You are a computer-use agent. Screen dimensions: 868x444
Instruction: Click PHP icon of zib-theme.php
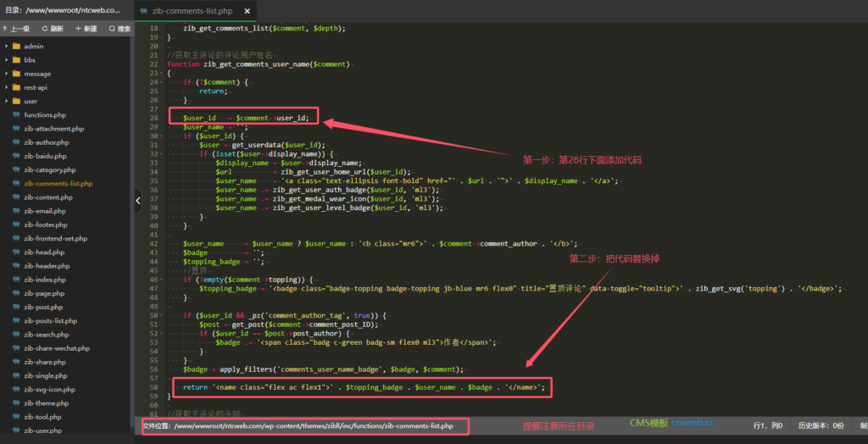[16, 403]
